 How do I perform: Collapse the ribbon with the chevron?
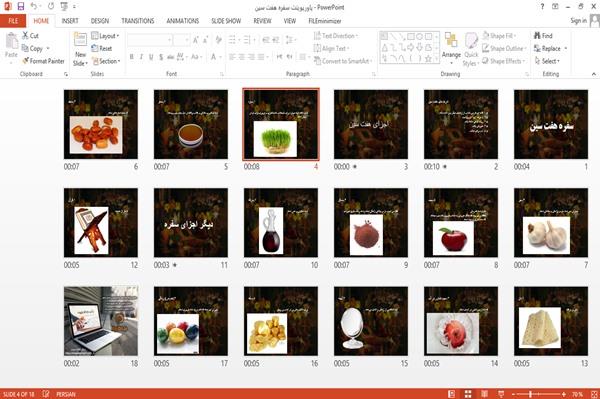point(593,74)
